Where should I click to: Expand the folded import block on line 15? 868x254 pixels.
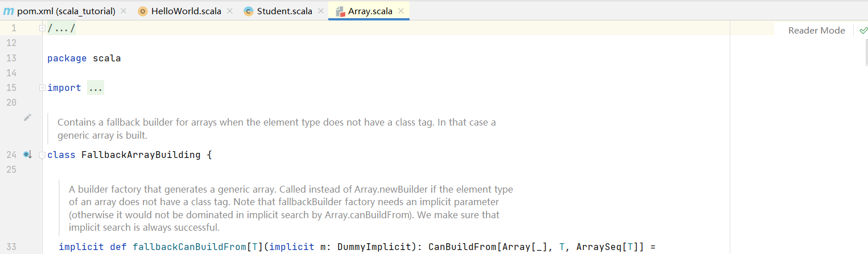(x=42, y=88)
